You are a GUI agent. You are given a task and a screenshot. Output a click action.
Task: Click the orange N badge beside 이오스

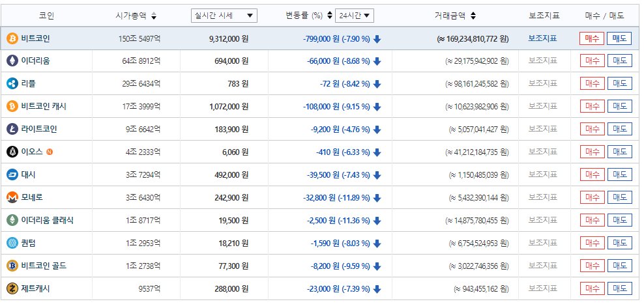coord(50,152)
